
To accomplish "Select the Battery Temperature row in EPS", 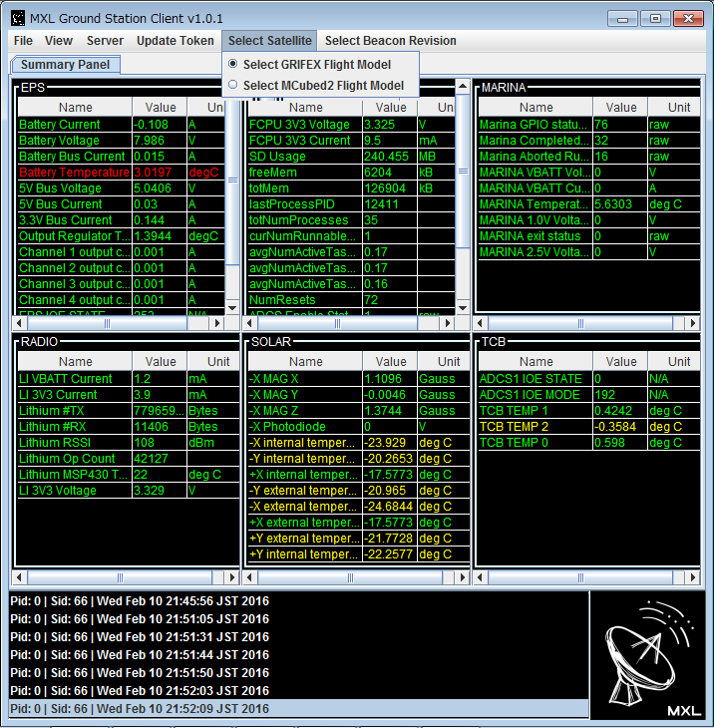I will click(122, 173).
